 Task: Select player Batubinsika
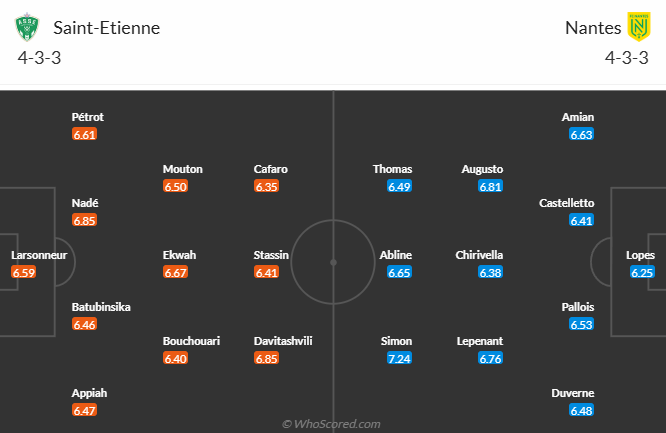click(101, 307)
